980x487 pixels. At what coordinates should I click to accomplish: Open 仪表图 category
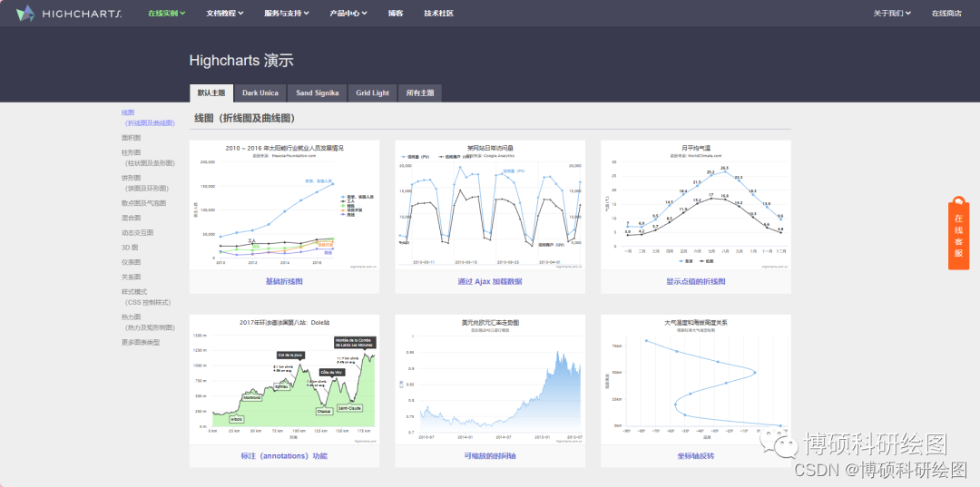pyautogui.click(x=132, y=262)
